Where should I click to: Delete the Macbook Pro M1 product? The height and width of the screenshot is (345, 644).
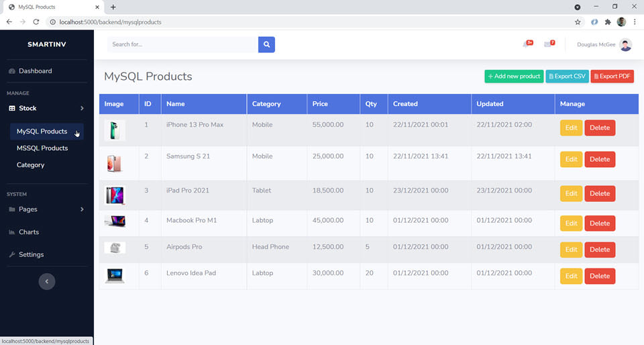coord(600,224)
